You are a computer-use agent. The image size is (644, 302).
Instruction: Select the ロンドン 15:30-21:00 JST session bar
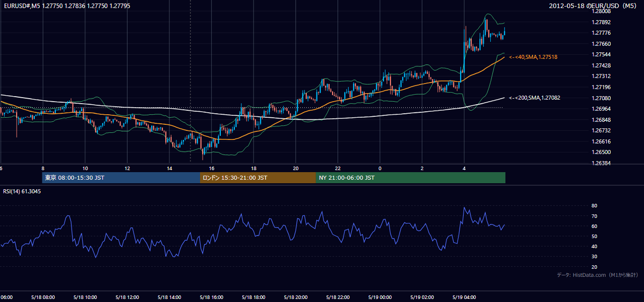[x=258, y=178]
